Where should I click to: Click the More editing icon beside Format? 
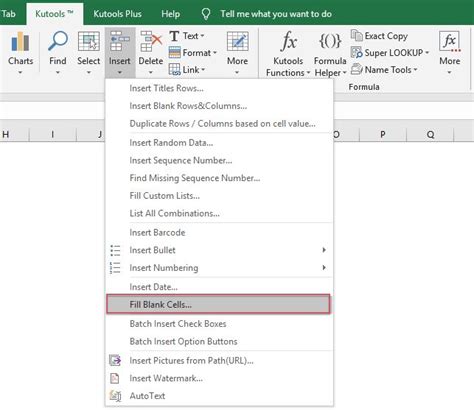(237, 41)
